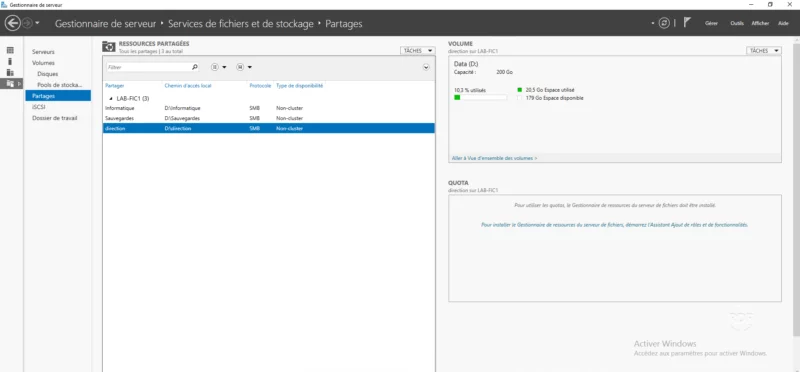Open the Serveurs navigation item
Viewport: 800px width, 372px height.
click(43, 52)
